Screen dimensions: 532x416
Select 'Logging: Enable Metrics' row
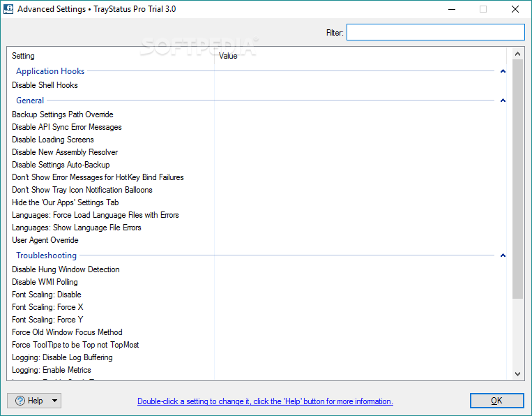tap(52, 369)
